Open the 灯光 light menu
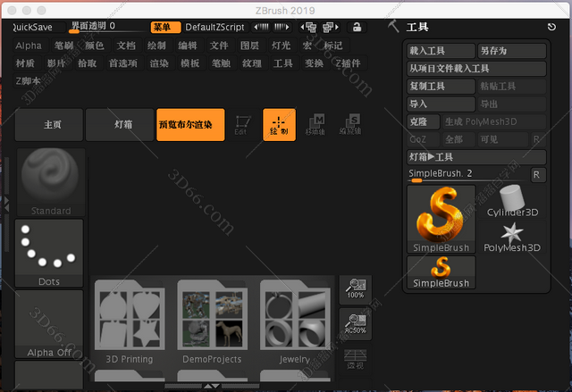572x392 pixels. [281, 46]
